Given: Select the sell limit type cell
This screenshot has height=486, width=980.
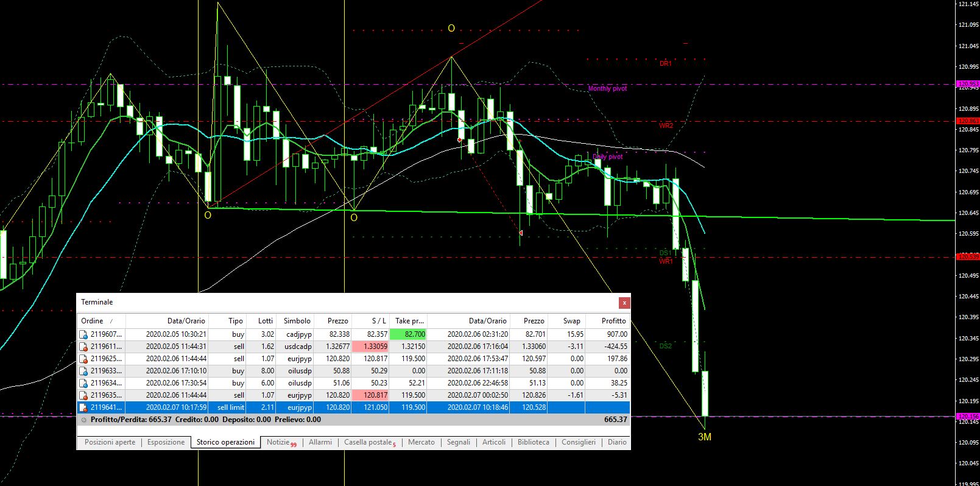Looking at the screenshot, I should [x=228, y=407].
